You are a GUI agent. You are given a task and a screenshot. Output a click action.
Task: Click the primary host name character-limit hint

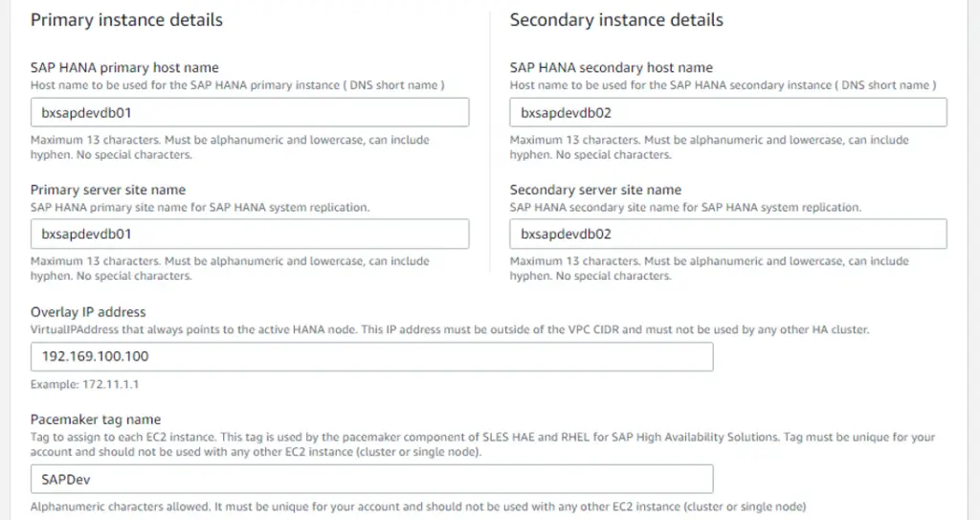230,147
